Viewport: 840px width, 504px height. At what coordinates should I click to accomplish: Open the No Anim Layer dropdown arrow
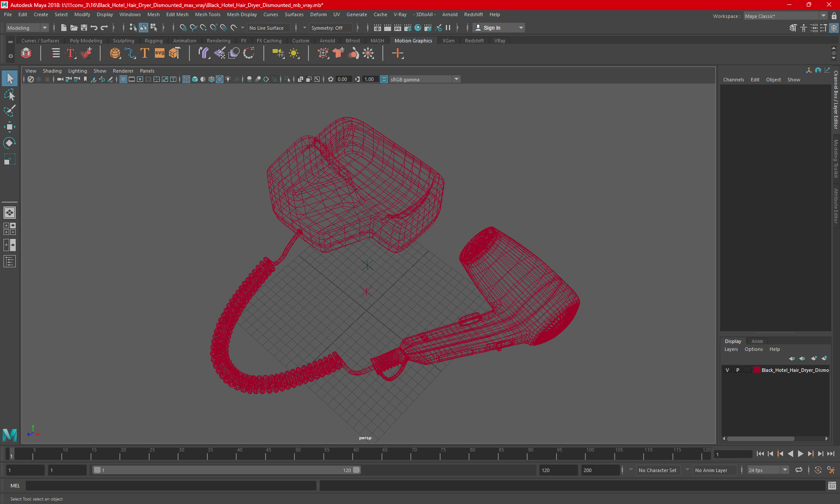687,470
